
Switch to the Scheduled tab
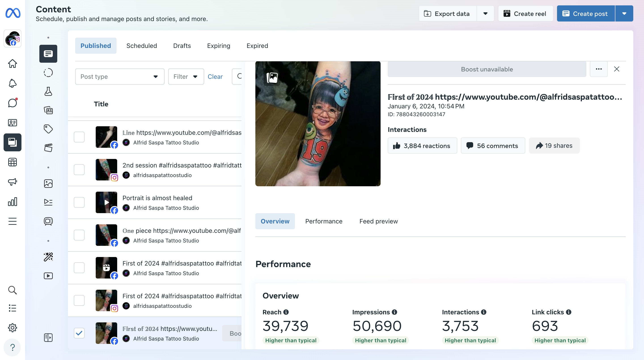142,46
